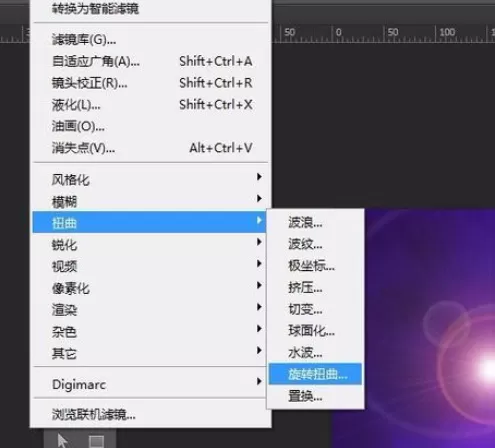Choose 切变... shear filter
The image size is (495, 448).
pyautogui.click(x=315, y=309)
